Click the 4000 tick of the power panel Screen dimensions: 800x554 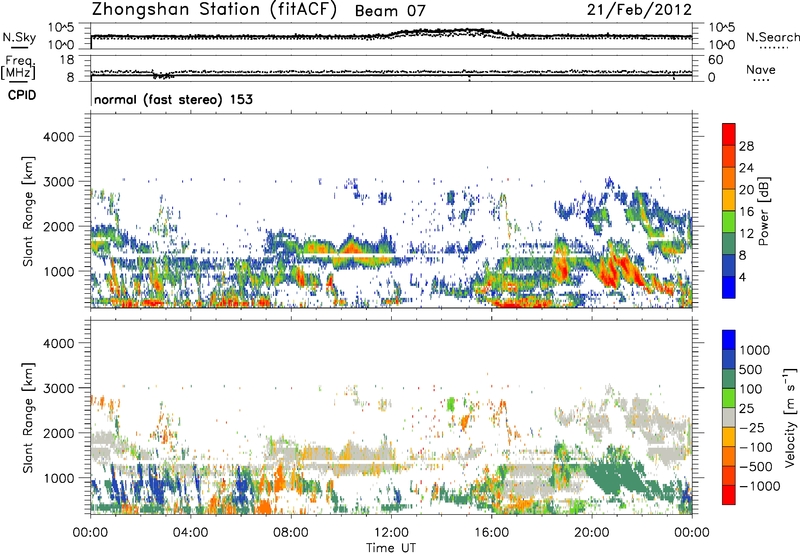coord(58,137)
